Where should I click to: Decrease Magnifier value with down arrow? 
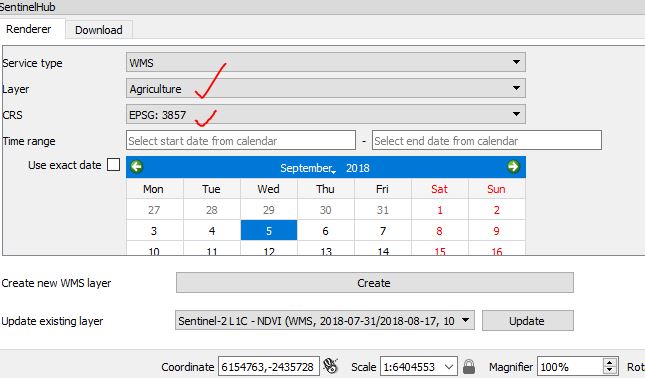click(610, 371)
